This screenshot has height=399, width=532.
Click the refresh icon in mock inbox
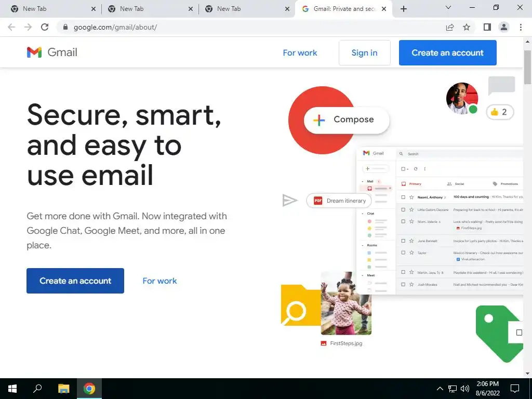[x=416, y=169]
